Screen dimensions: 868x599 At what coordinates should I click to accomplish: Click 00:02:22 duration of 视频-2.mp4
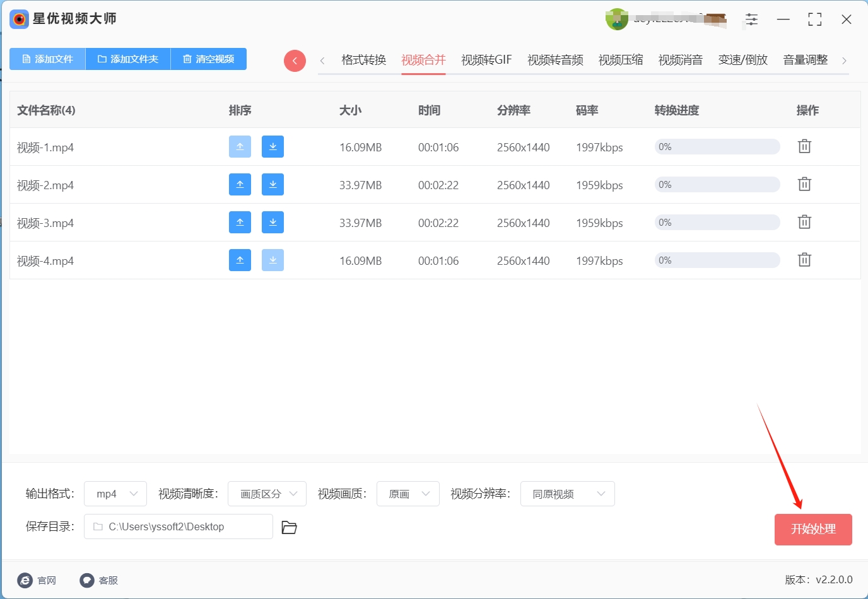[x=438, y=185]
